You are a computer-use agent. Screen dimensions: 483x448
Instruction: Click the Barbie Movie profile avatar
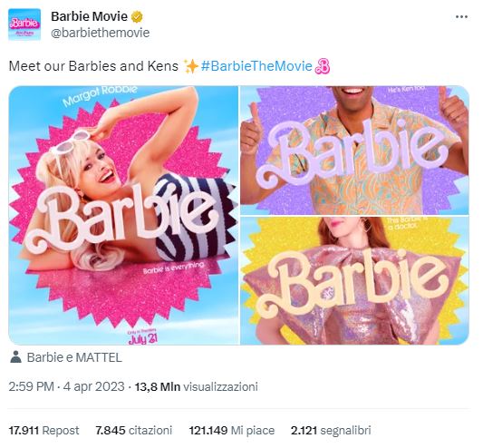[x=24, y=24]
